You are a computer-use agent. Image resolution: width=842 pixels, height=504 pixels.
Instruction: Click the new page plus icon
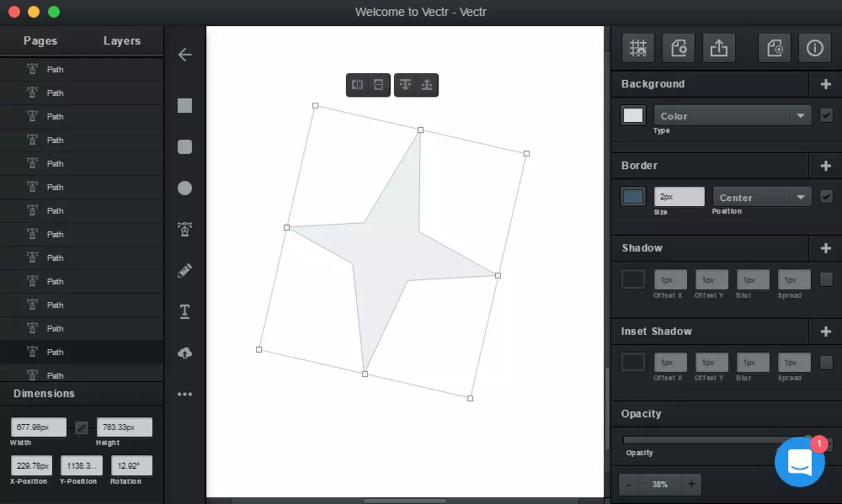tap(775, 48)
